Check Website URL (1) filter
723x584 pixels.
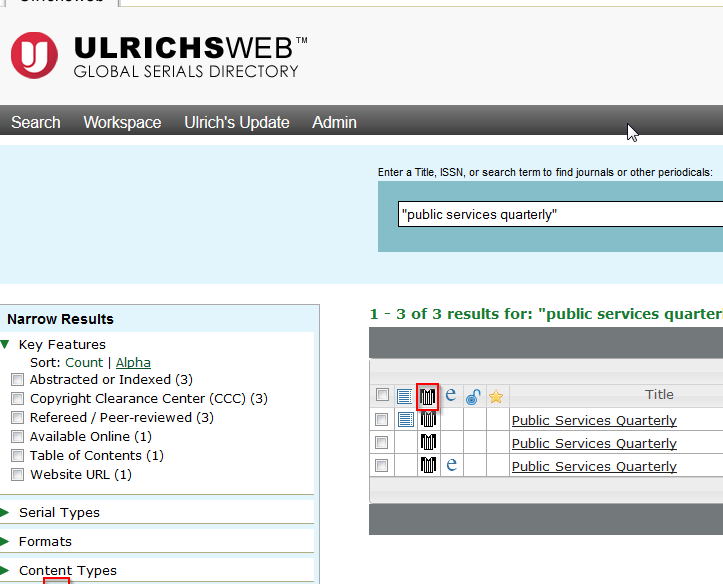(x=18, y=475)
